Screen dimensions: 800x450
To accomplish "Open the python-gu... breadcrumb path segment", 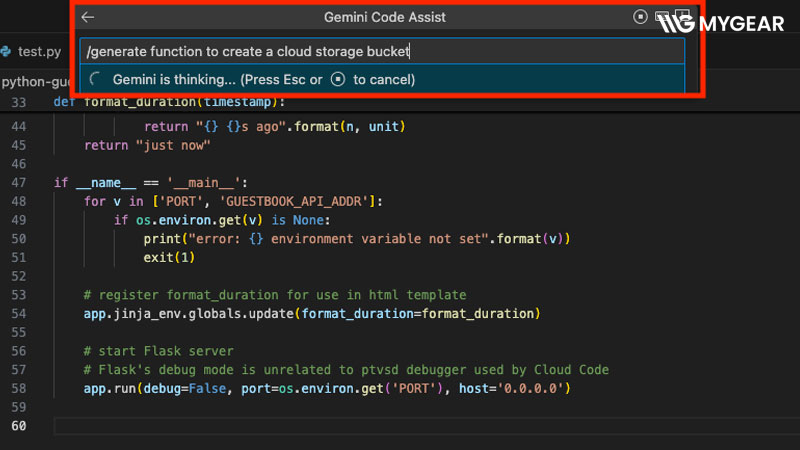I will pyautogui.click(x=36, y=82).
